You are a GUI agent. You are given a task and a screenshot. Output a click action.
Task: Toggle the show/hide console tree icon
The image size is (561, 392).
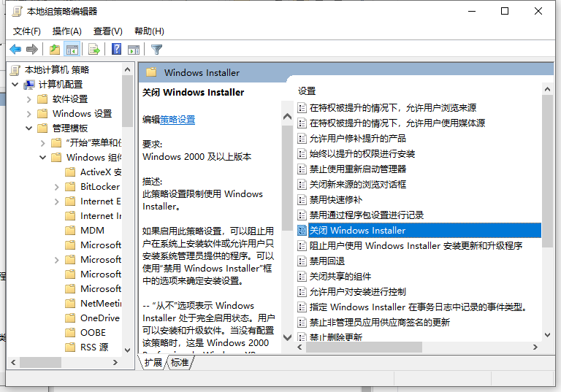[72, 50]
